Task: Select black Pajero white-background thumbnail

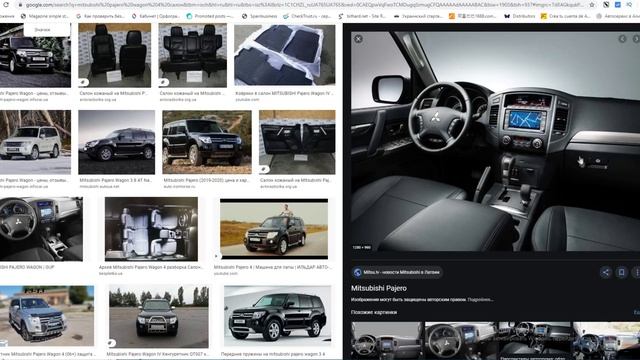Action: (278, 316)
